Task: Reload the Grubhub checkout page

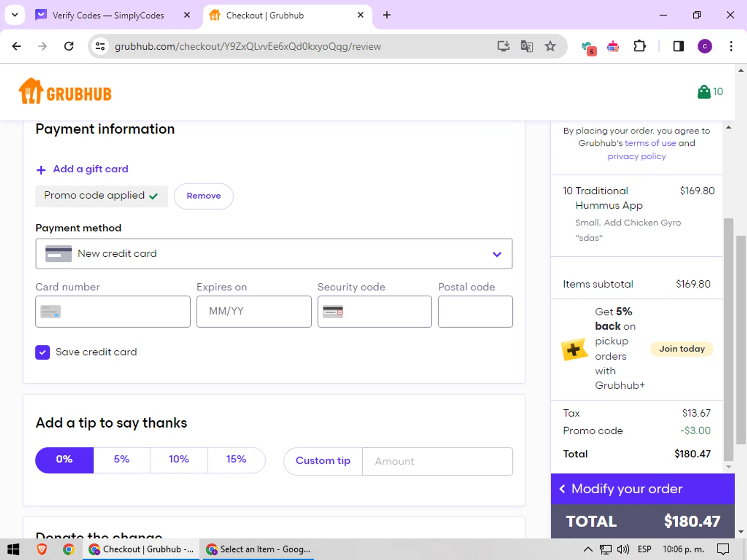Action: 69,46
